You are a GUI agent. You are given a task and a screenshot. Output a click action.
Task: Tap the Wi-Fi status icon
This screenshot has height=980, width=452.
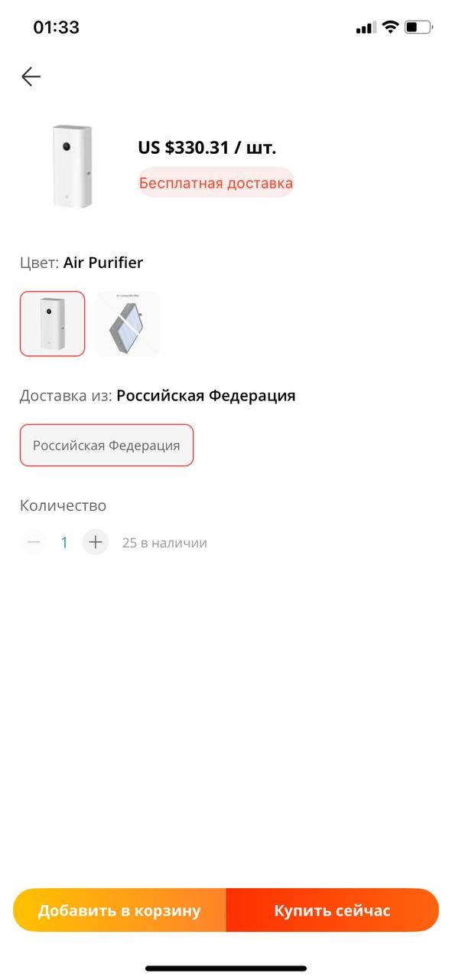pyautogui.click(x=390, y=28)
